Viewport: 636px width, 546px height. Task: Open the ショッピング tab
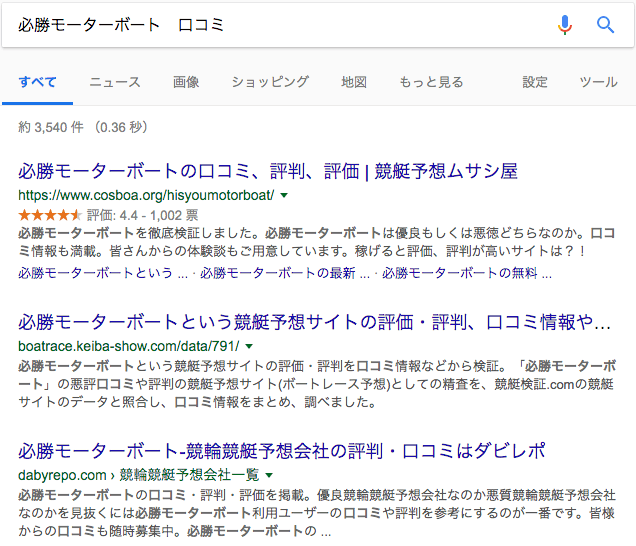270,82
